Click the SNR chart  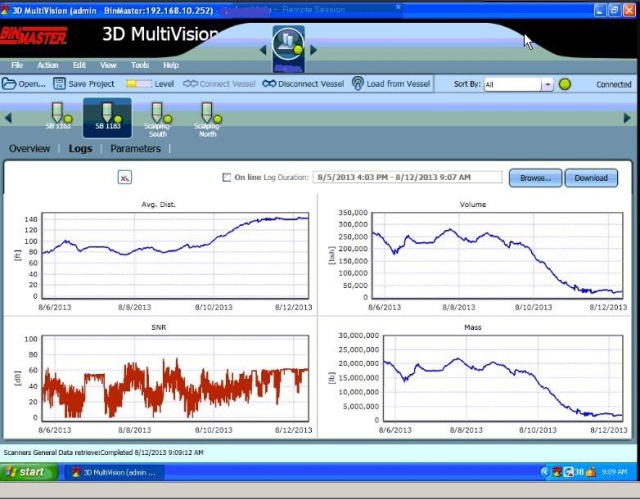click(x=175, y=378)
